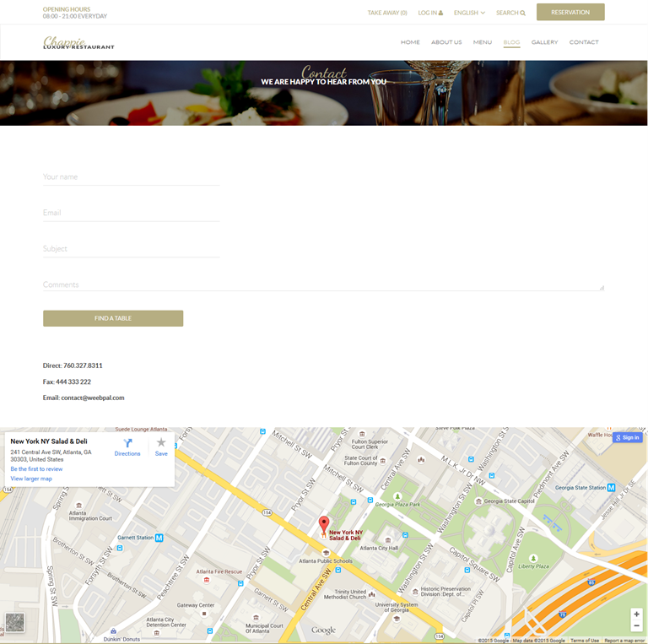Click the Georgia State Capitol map icon
Image resolution: width=648 pixels, height=644 pixels.
click(x=478, y=501)
